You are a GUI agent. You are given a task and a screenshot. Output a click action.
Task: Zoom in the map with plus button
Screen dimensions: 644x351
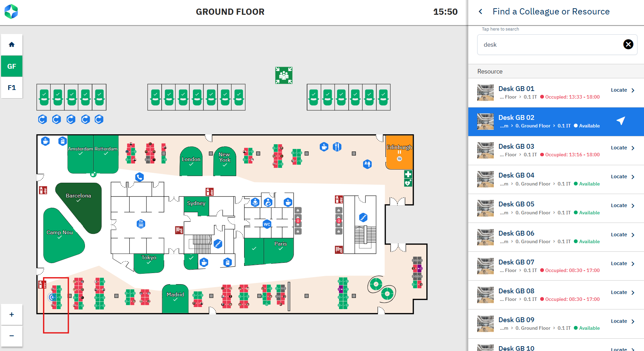coord(12,315)
